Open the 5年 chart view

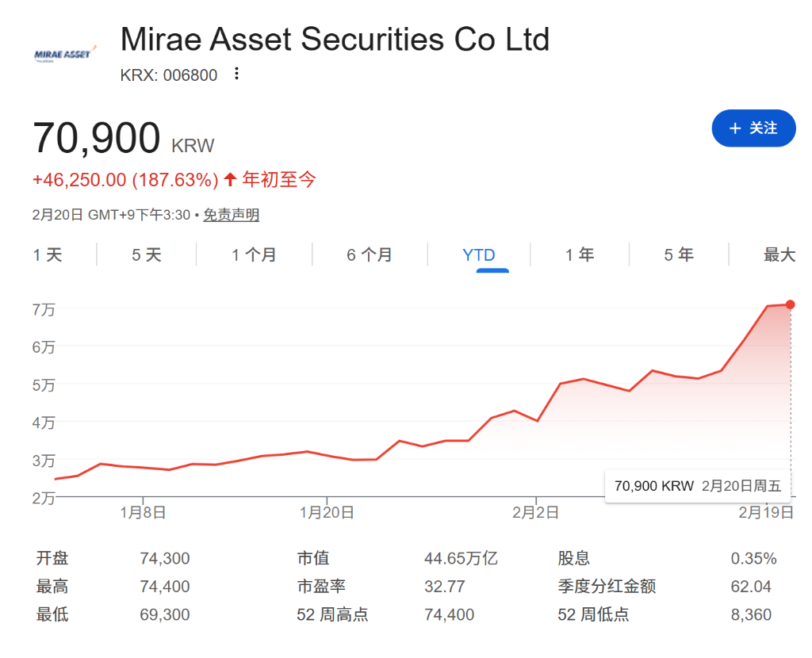[x=678, y=254]
